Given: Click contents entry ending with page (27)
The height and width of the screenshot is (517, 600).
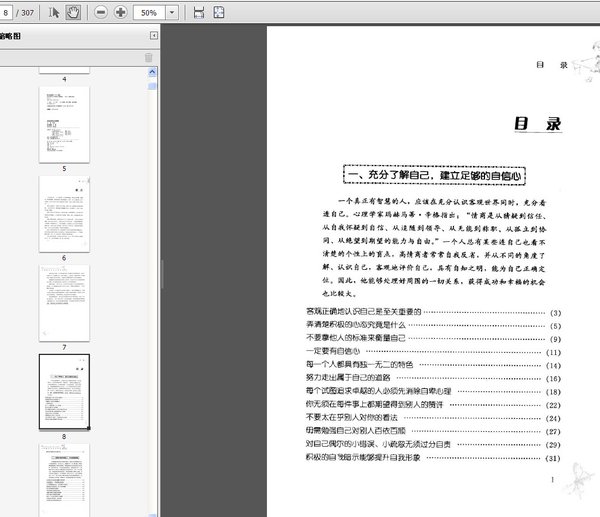Looking at the screenshot, I should [x=434, y=431].
